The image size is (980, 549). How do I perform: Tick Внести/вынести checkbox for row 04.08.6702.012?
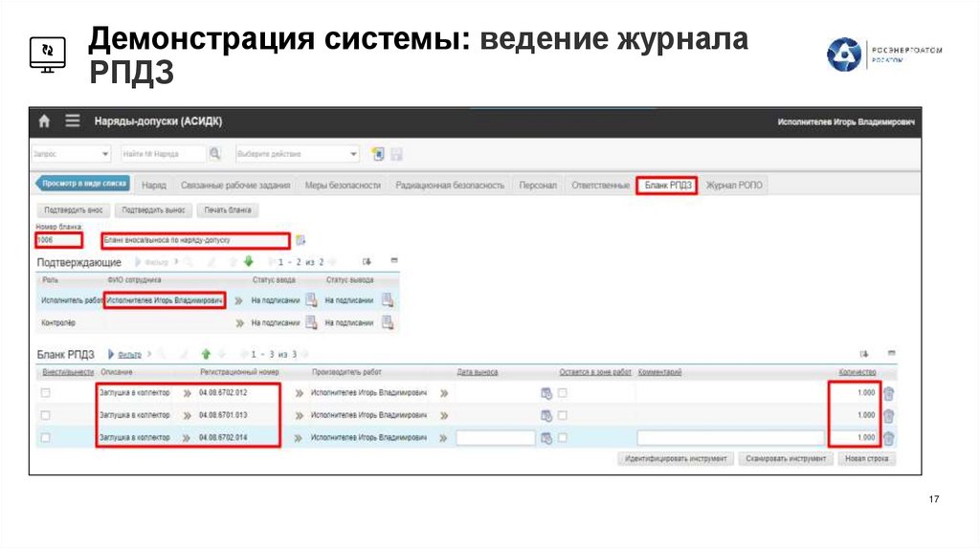coord(46,393)
